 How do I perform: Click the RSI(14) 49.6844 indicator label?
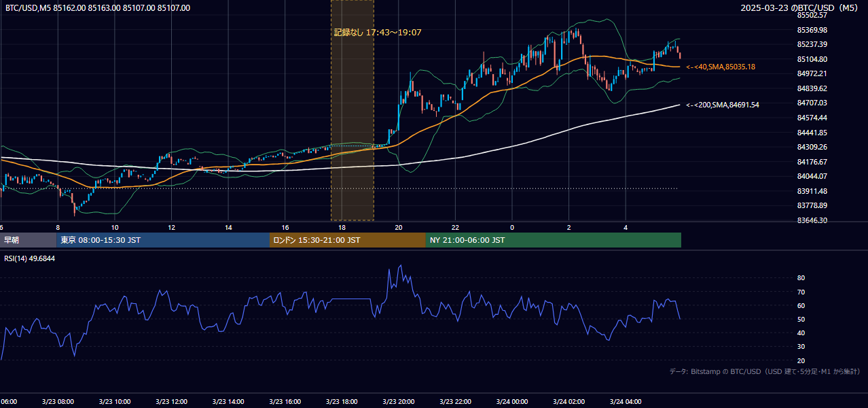click(x=30, y=258)
